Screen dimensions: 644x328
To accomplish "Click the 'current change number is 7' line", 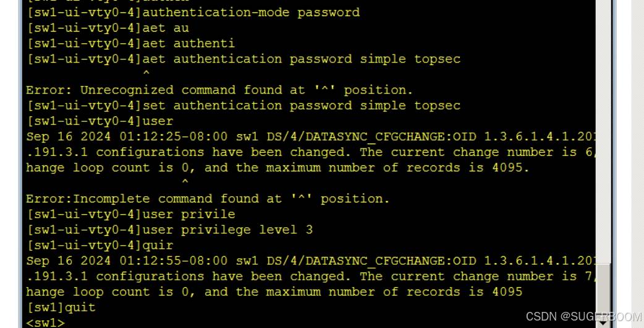I will coord(311,276).
